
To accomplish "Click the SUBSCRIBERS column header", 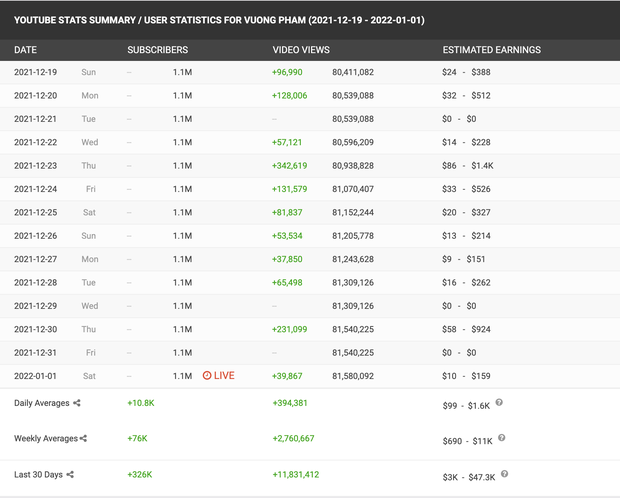I will [x=158, y=50].
